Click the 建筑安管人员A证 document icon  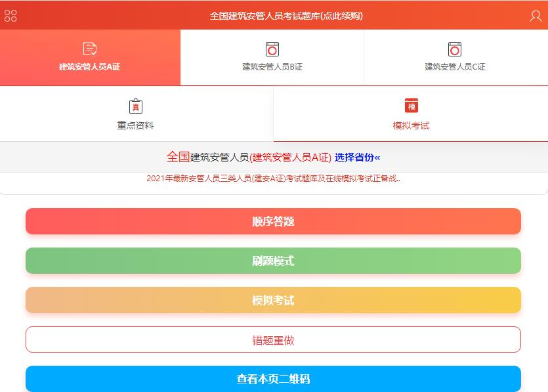click(90, 49)
